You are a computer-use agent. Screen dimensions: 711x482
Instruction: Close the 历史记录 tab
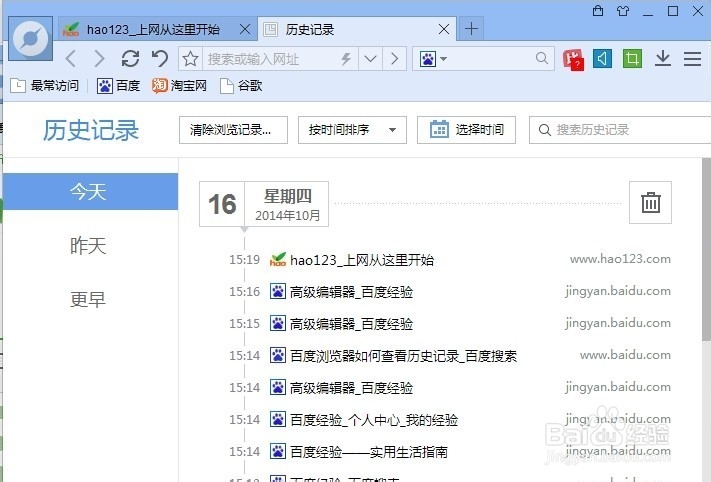[444, 29]
